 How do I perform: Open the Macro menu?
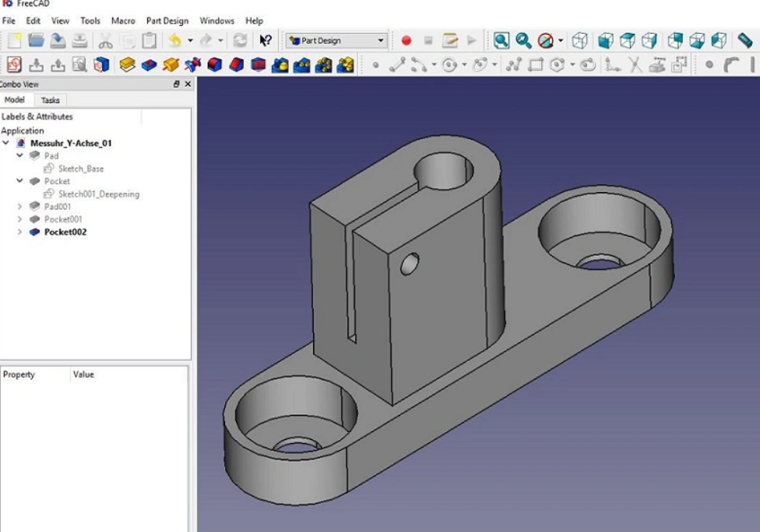(x=123, y=20)
